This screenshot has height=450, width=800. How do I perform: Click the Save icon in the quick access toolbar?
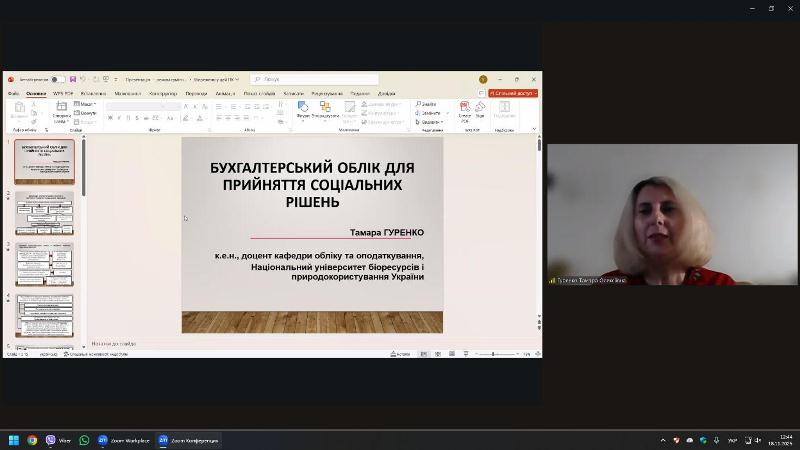click(x=72, y=79)
